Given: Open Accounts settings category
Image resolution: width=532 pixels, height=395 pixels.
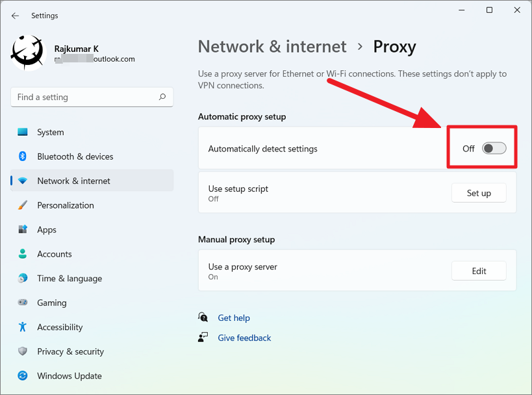Looking at the screenshot, I should 92,254.
